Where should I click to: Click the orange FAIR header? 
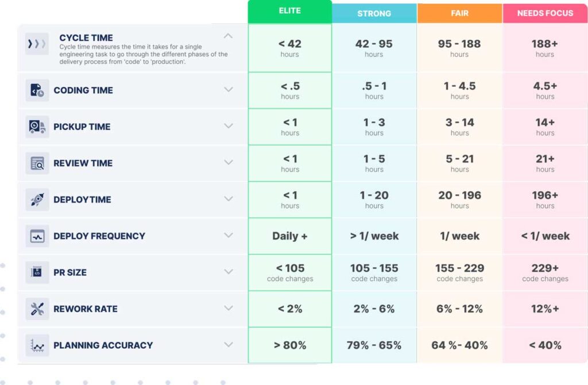459,13
